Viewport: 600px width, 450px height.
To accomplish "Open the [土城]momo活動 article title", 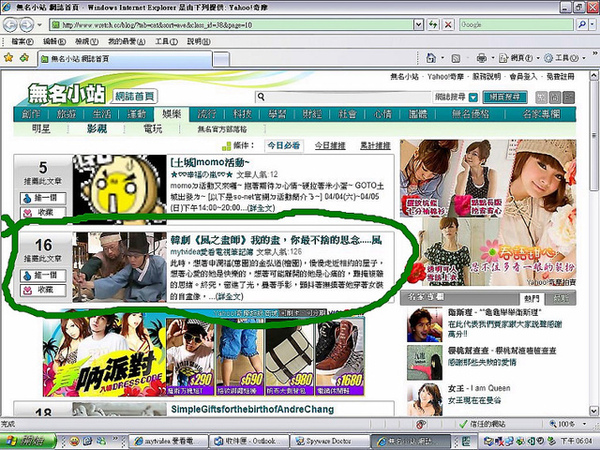I will (x=210, y=163).
